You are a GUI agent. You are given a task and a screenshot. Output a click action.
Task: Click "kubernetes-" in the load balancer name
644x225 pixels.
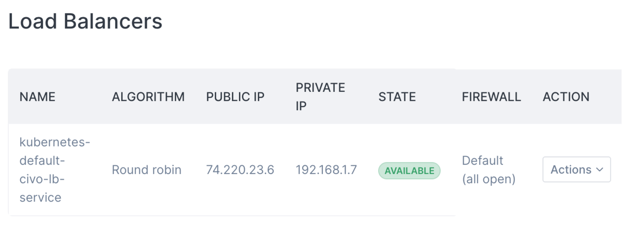pyautogui.click(x=55, y=142)
